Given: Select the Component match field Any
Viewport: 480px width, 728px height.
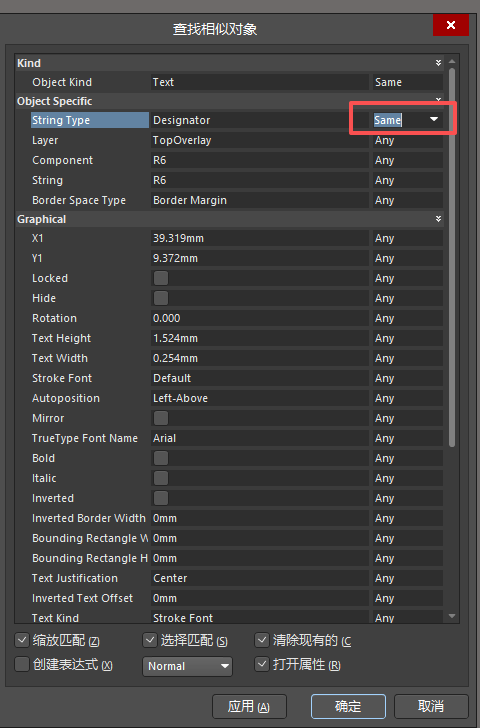Looking at the screenshot, I should (x=408, y=160).
